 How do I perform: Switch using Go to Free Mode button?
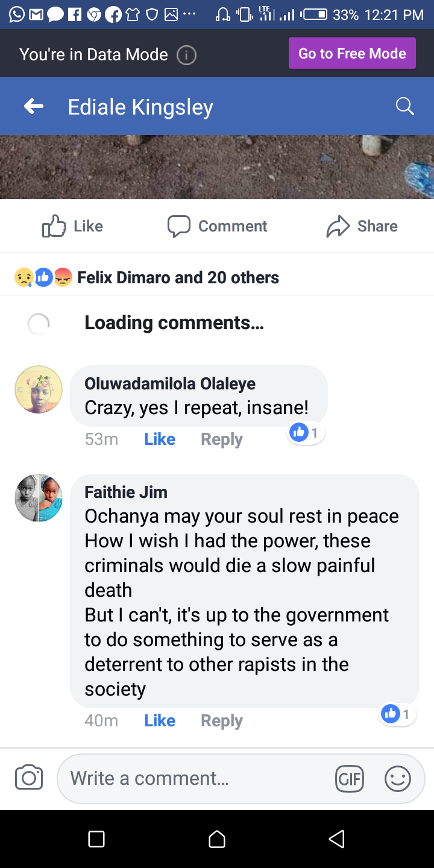pyautogui.click(x=352, y=54)
